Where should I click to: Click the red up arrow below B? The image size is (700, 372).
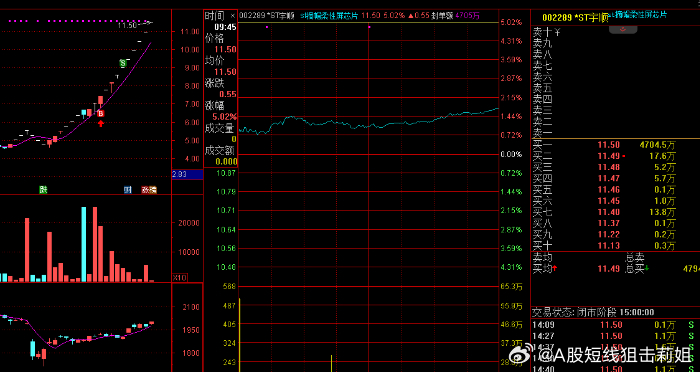coord(101,123)
